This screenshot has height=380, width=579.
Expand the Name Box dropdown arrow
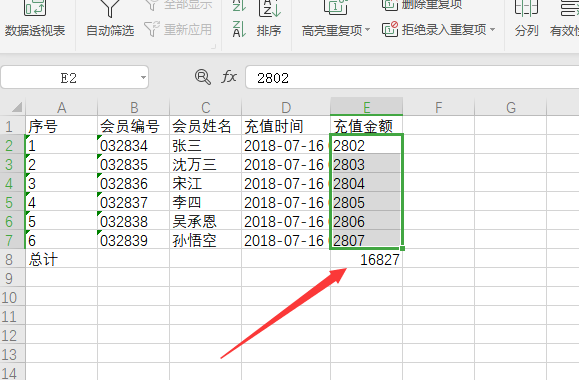[x=143, y=78]
